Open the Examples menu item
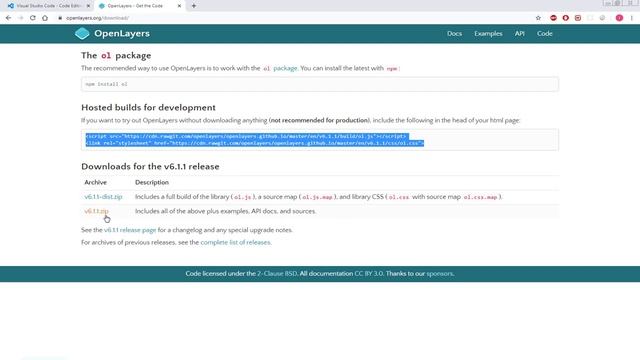640x360 pixels. [x=488, y=33]
